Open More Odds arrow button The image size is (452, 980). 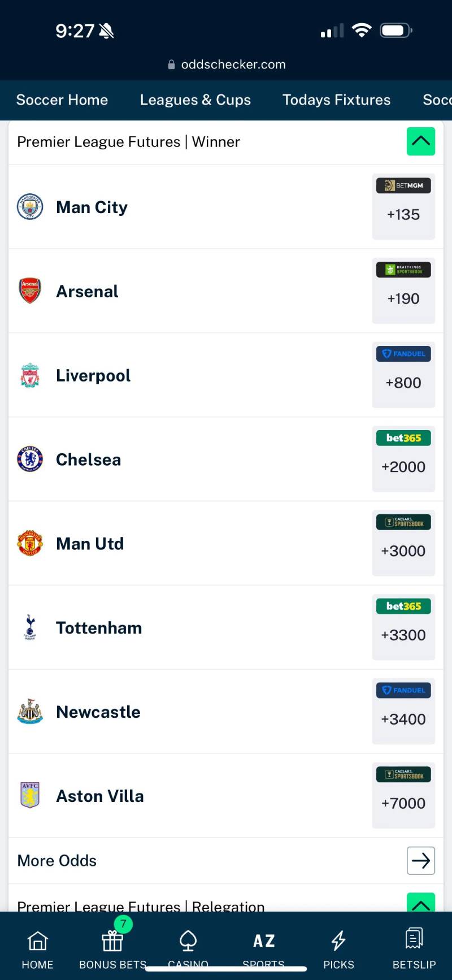(421, 861)
